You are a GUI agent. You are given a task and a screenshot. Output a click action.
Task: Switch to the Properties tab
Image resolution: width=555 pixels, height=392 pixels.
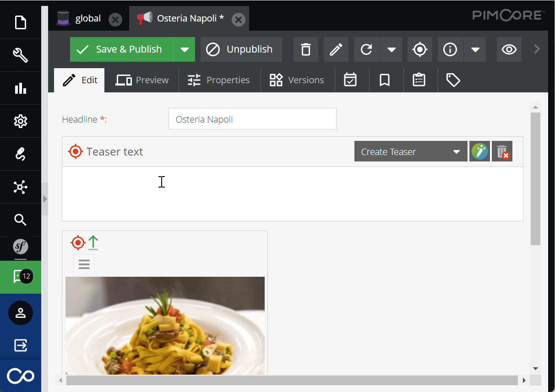click(219, 80)
